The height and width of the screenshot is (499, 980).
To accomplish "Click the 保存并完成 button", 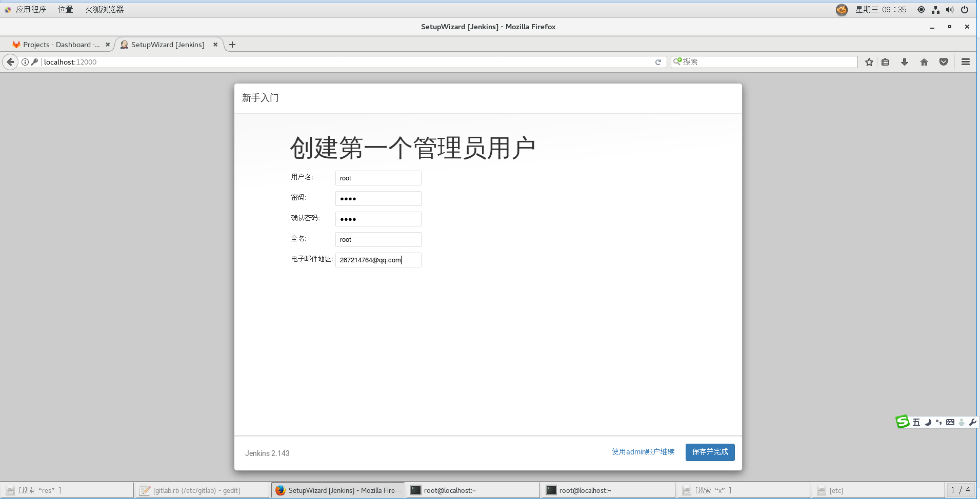I will click(710, 452).
